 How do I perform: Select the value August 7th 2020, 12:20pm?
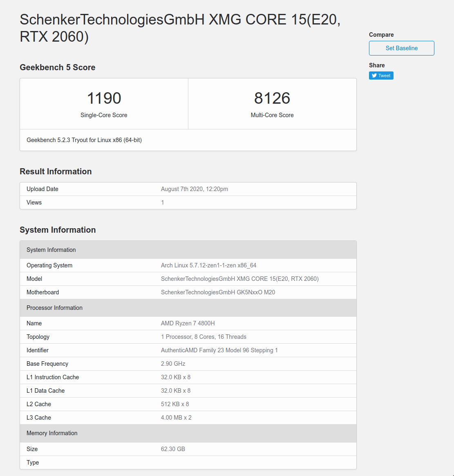point(195,189)
